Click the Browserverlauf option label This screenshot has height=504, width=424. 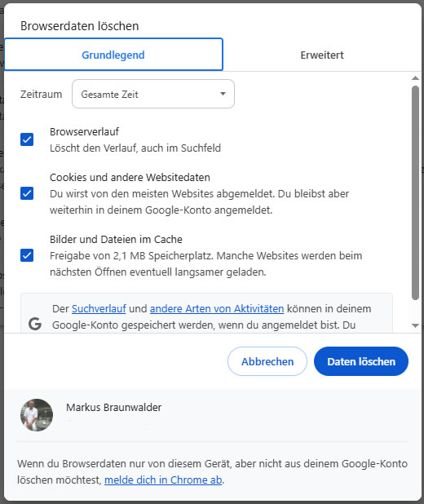pos(84,131)
